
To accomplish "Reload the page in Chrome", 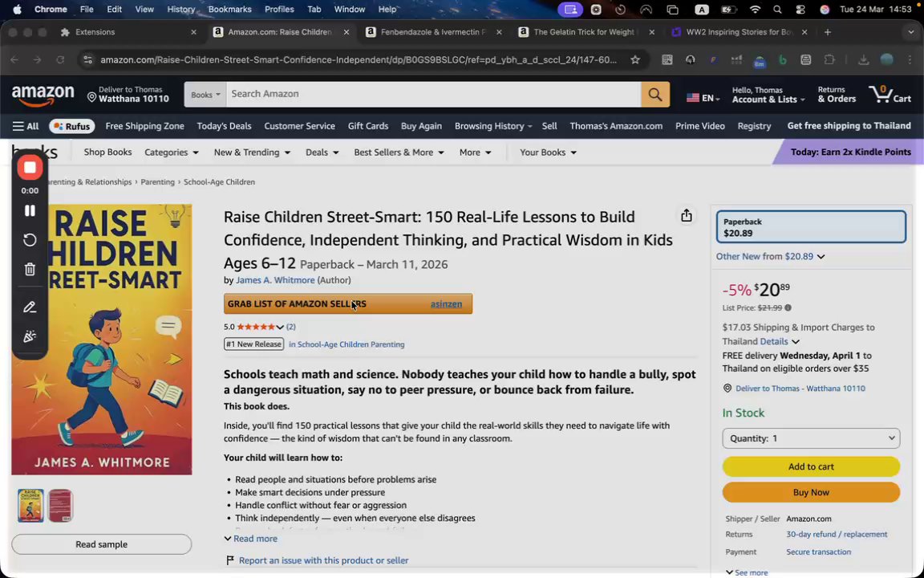I will pos(59,59).
